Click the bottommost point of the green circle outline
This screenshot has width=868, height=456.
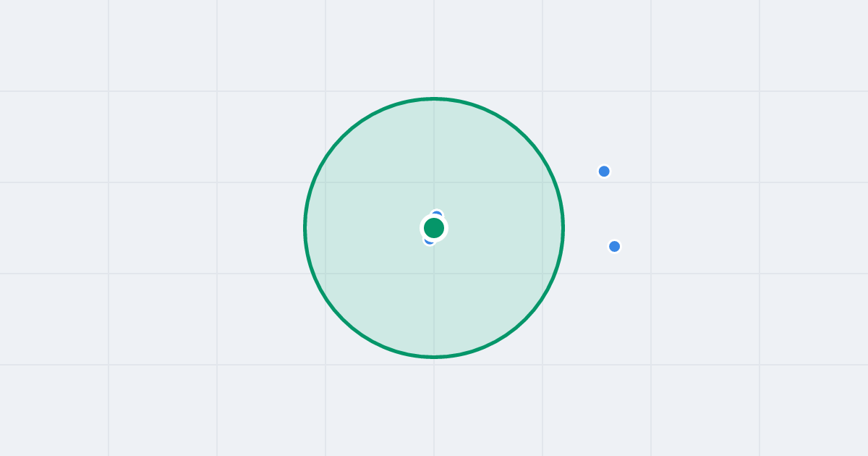[x=434, y=357]
